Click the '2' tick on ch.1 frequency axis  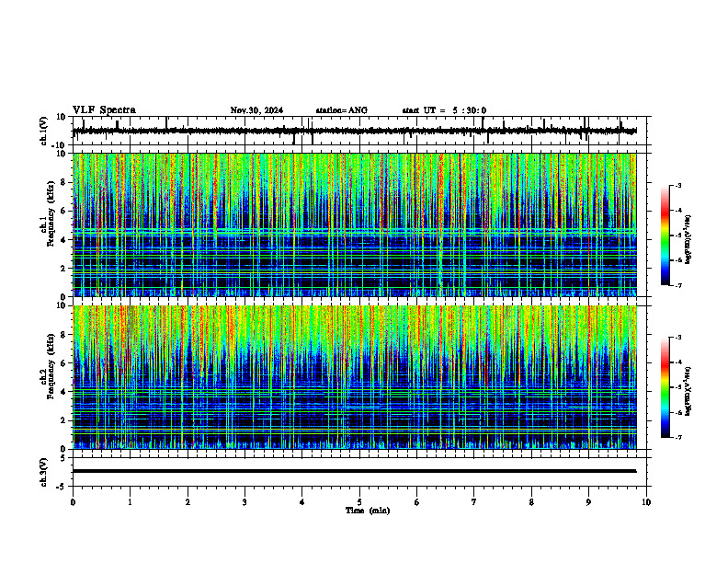(x=64, y=269)
